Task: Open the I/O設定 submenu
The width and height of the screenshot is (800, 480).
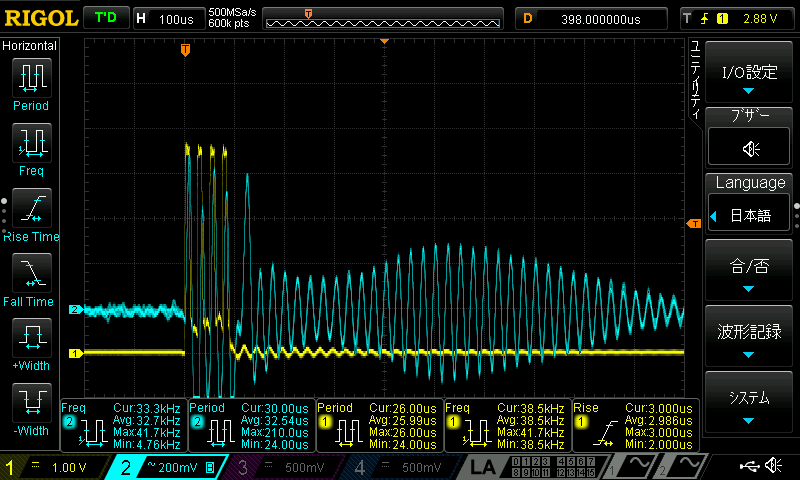Action: point(750,78)
